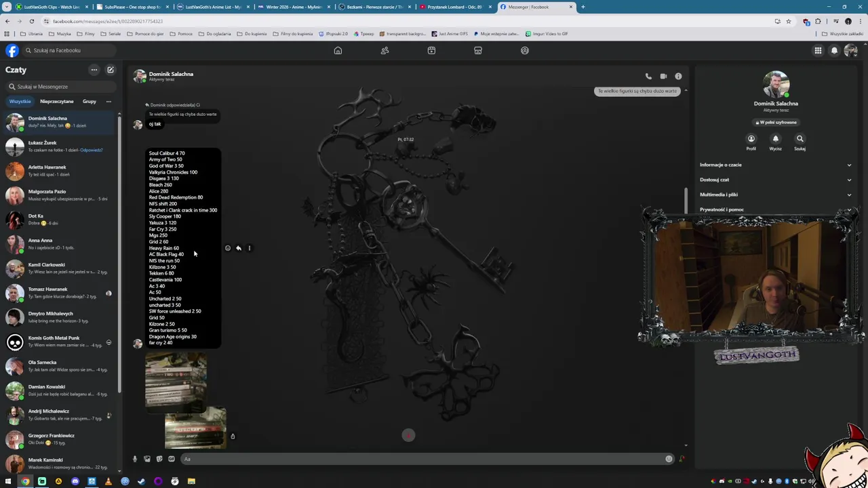The image size is (868, 488).
Task: Click the conversation scrollbar thumb
Action: click(686, 200)
